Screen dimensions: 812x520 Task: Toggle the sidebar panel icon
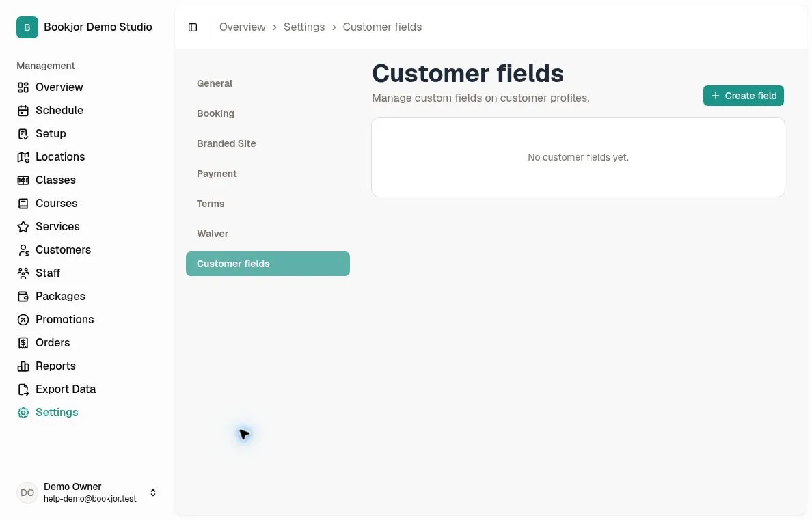(193, 27)
